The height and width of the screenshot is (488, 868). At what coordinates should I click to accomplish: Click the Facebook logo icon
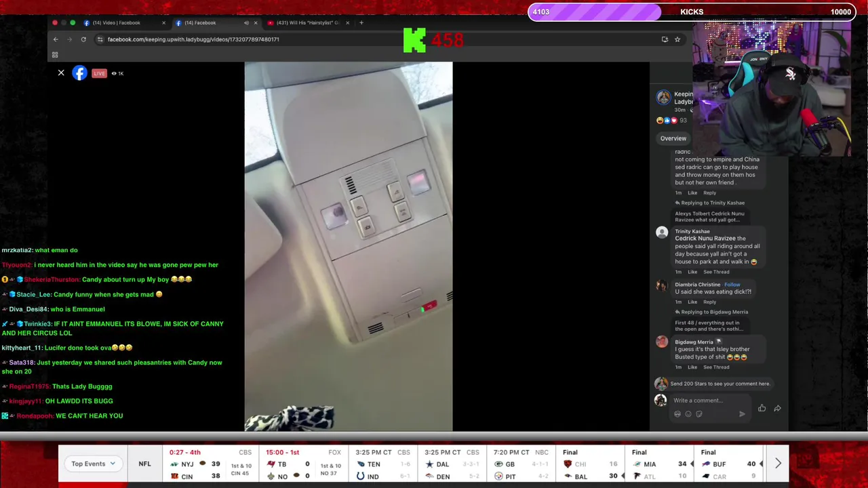point(79,73)
